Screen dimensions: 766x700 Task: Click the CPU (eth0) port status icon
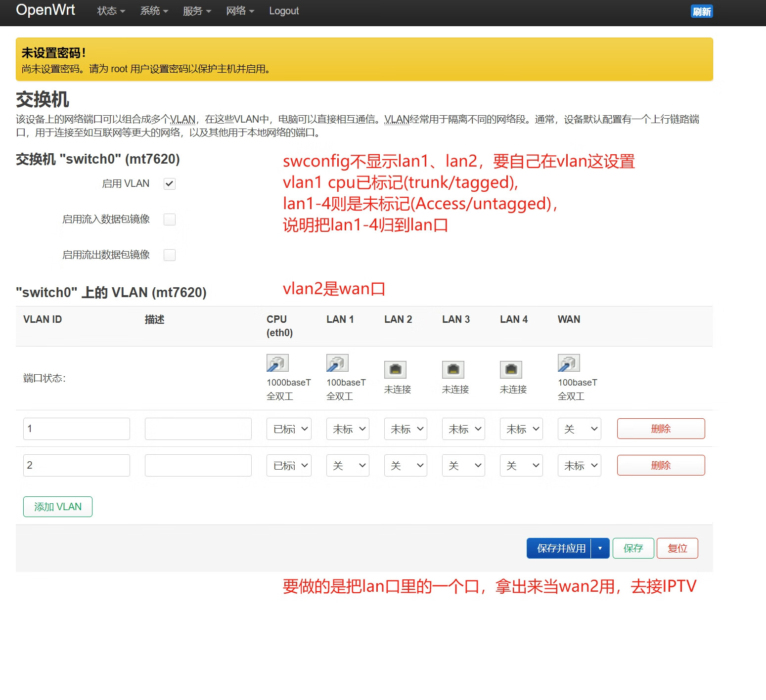[277, 363]
